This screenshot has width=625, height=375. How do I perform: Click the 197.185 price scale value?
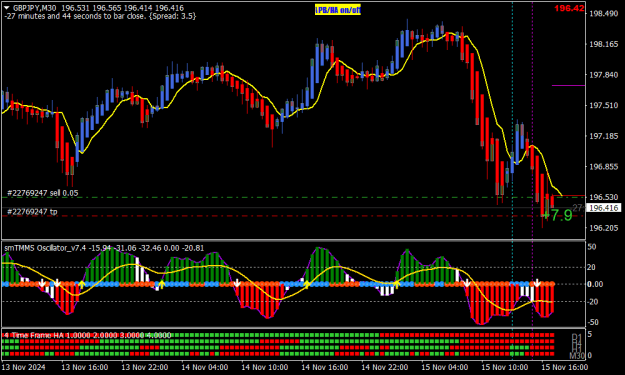(603, 136)
